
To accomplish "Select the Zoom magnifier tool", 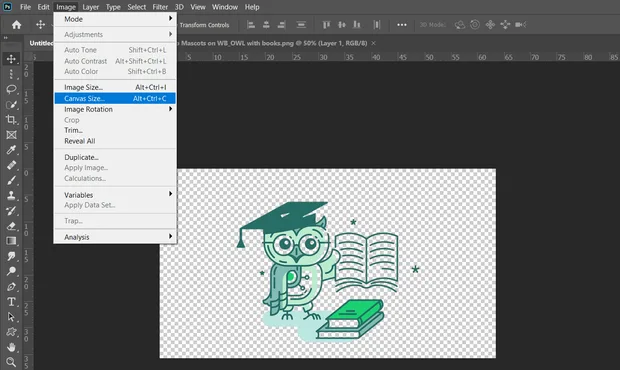I will pyautogui.click(x=11, y=362).
